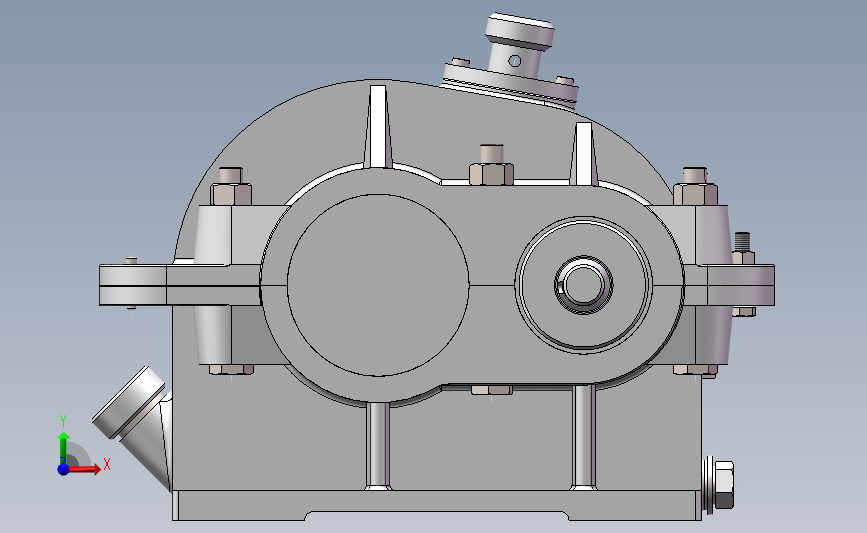Click the blue Z axis ball of the triad

63,469
